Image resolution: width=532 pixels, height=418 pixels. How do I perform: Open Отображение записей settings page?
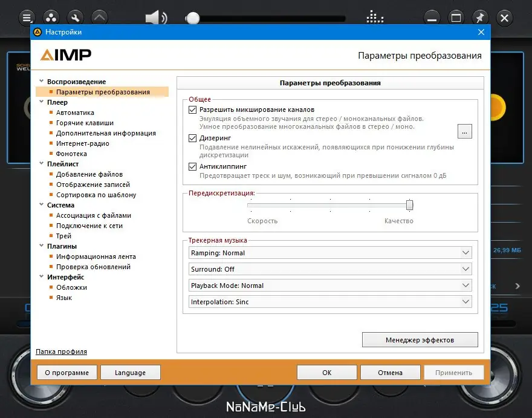click(93, 185)
